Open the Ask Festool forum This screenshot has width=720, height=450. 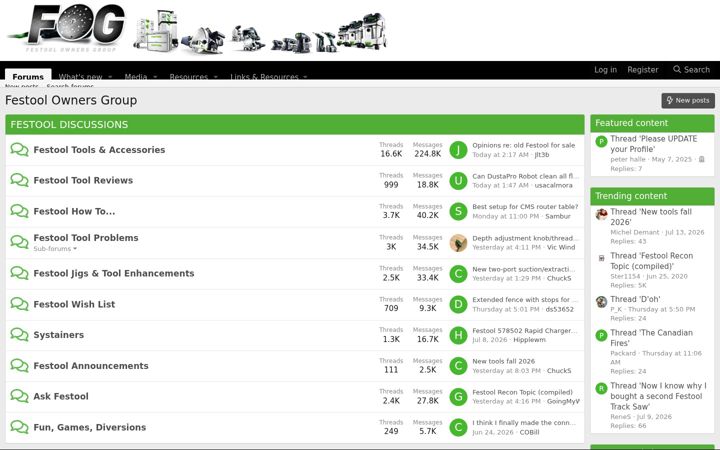[61, 396]
